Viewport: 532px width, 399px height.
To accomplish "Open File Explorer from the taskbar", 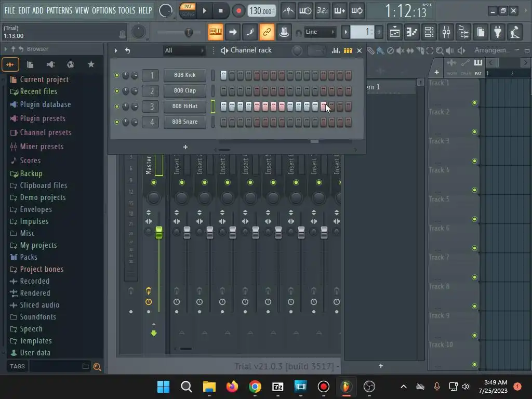I will point(209,387).
